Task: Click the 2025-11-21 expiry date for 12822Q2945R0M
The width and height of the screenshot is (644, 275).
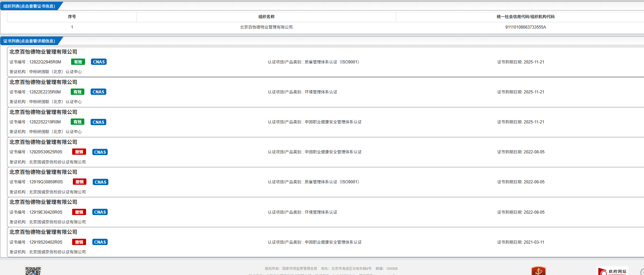Action: click(534, 62)
